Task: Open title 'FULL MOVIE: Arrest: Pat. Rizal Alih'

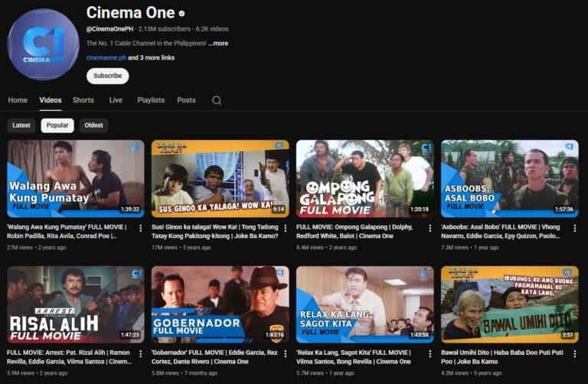Action: point(69,357)
